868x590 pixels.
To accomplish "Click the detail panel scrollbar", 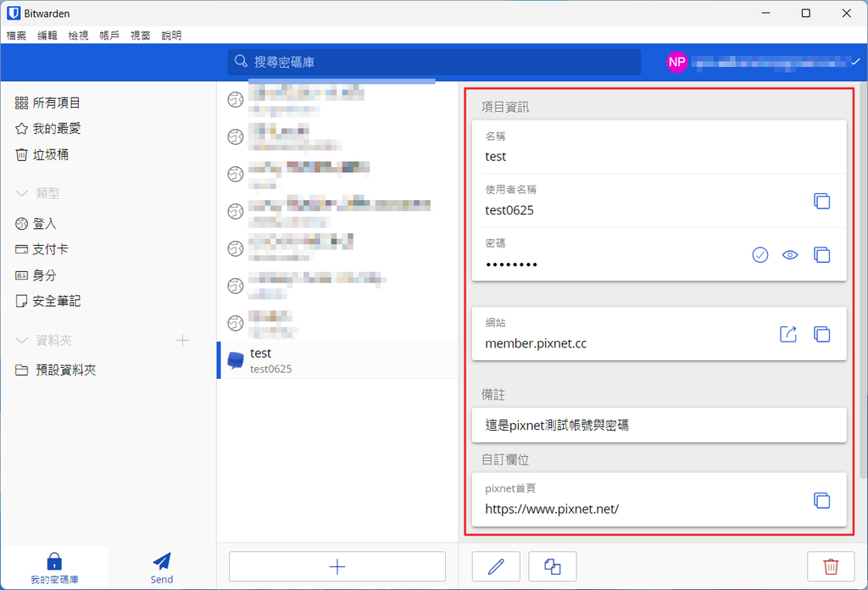I will click(864, 281).
